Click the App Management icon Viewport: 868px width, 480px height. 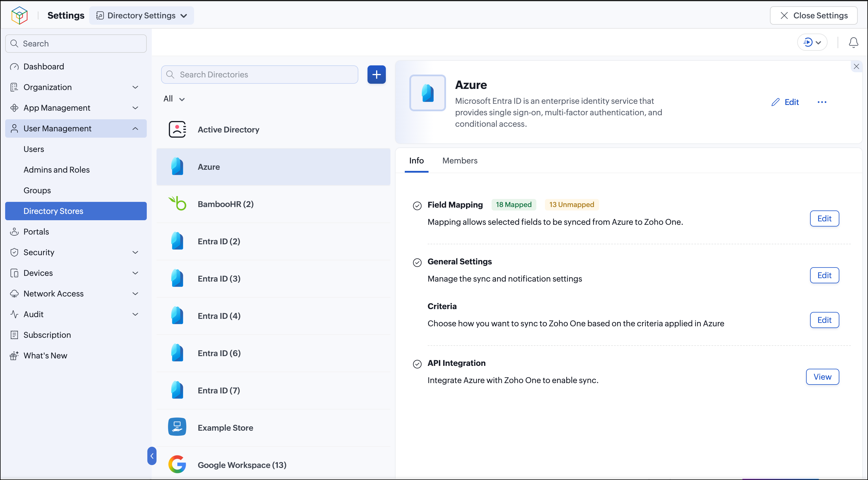(x=14, y=108)
